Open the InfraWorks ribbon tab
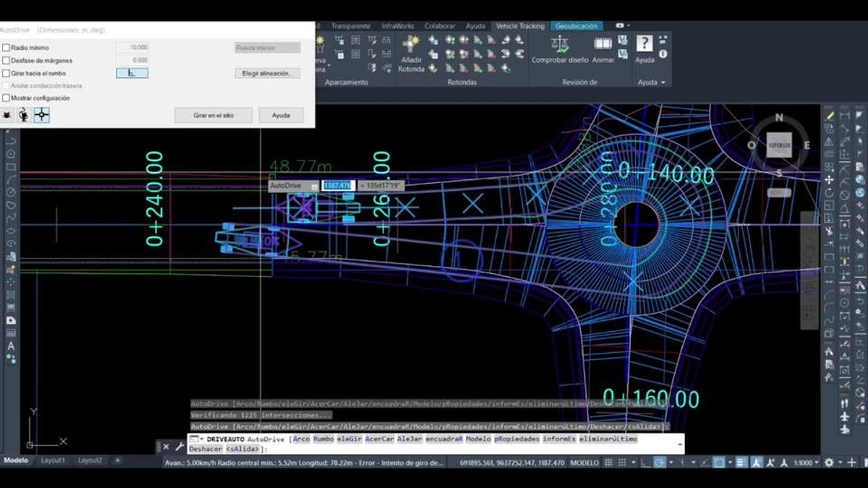Image resolution: width=868 pixels, height=488 pixels. click(x=396, y=26)
